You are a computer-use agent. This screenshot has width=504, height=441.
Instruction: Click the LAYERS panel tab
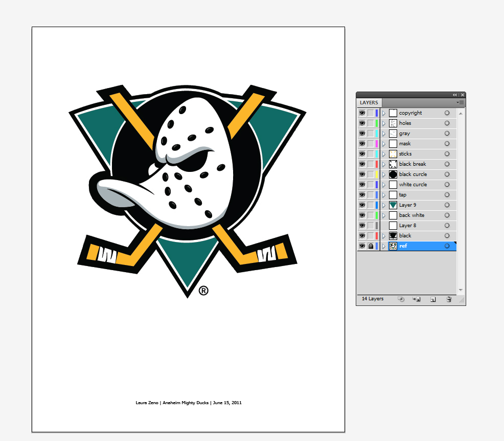click(x=369, y=102)
